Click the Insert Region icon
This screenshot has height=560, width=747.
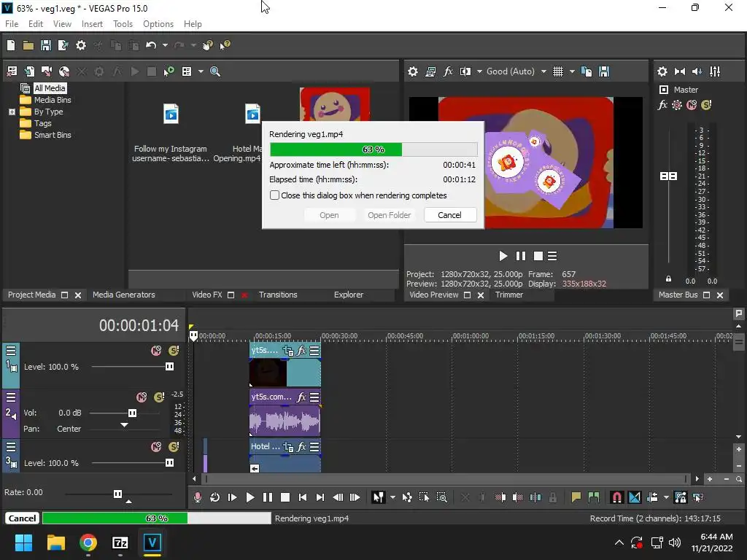tap(594, 497)
